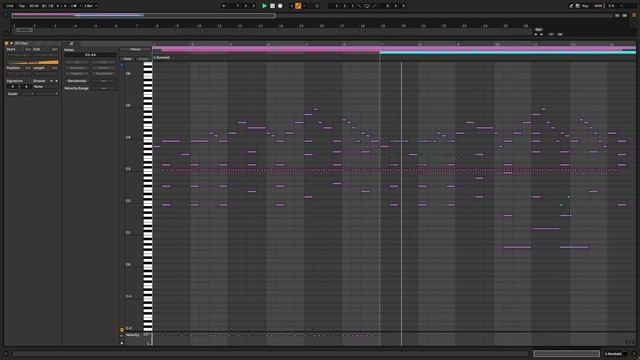
Task: Click Set next to Position
Action: pyautogui.click(x=28, y=68)
